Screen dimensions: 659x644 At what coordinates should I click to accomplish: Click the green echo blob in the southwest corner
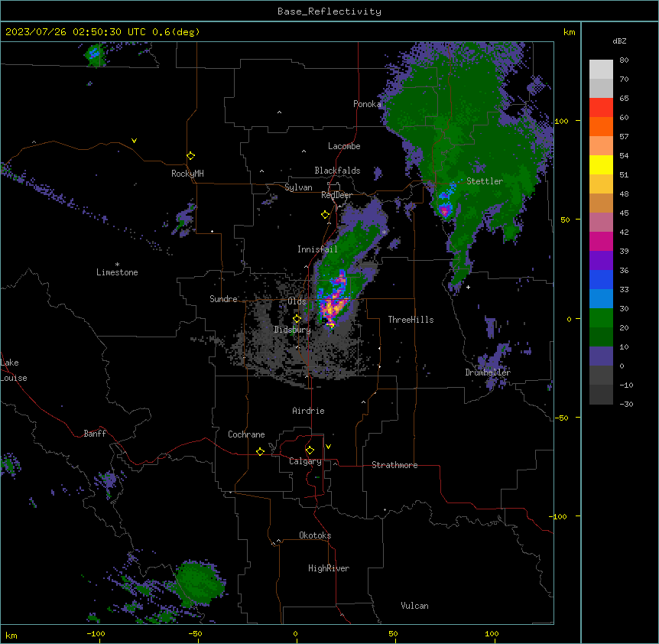[200, 582]
